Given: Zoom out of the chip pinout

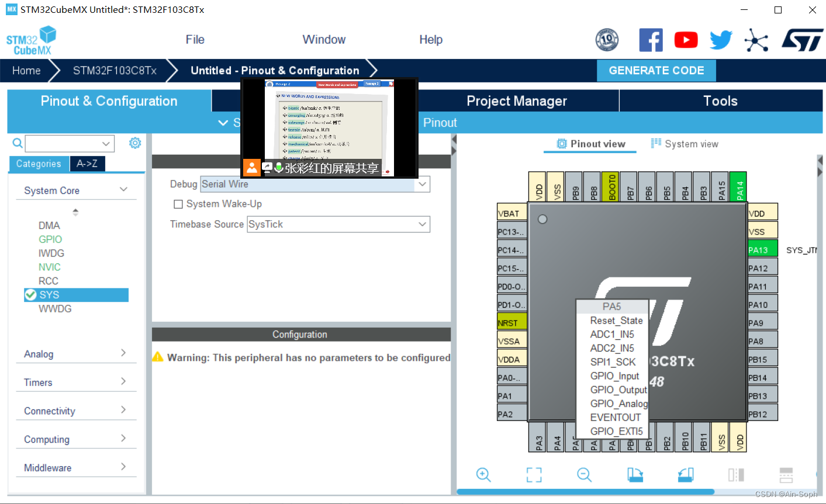Looking at the screenshot, I should [584, 475].
